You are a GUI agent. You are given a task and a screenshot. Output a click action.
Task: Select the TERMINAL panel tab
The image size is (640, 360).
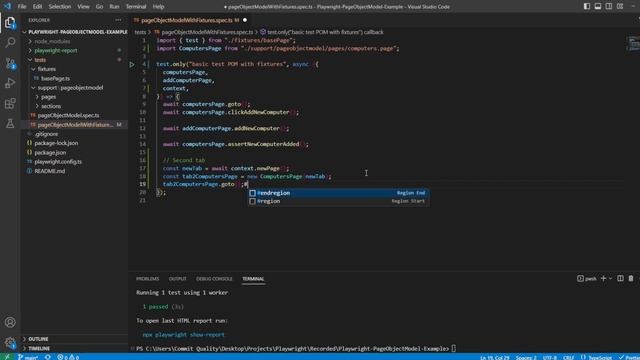coord(253,279)
